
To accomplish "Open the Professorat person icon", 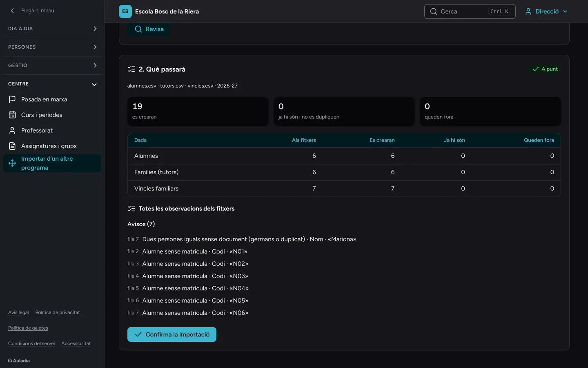I will 12,130.
